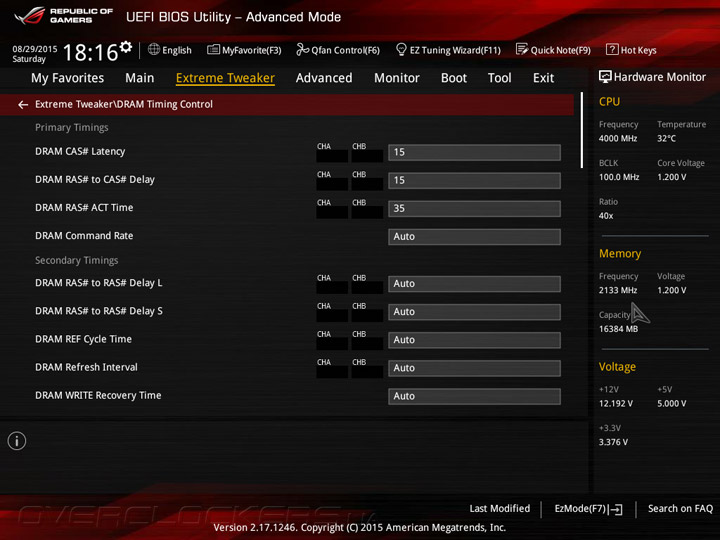Switch to Main tab
720x540 pixels.
[x=140, y=78]
